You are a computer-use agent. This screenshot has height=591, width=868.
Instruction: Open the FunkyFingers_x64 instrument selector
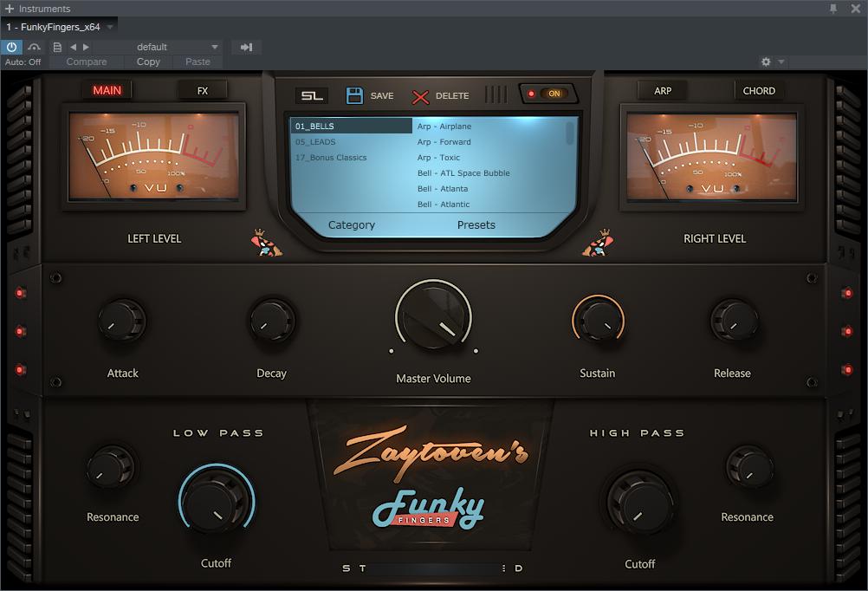click(58, 26)
